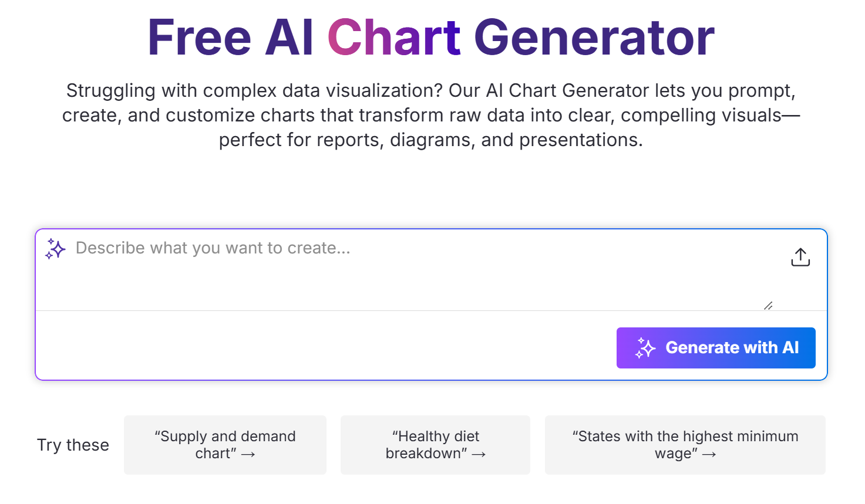Select the "Healthy diet breakdown" example prompt

[x=435, y=444]
